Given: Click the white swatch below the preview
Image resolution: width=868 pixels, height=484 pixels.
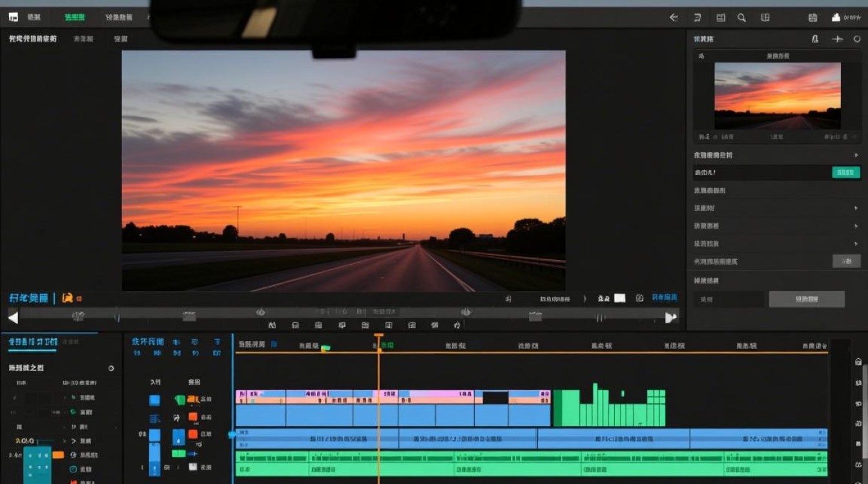Looking at the screenshot, I should coord(619,298).
